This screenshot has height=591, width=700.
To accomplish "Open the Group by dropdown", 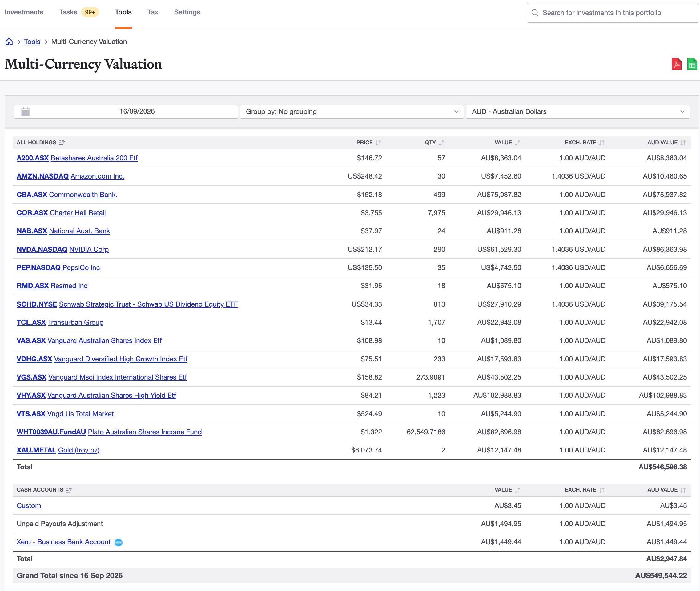I will tap(352, 111).
